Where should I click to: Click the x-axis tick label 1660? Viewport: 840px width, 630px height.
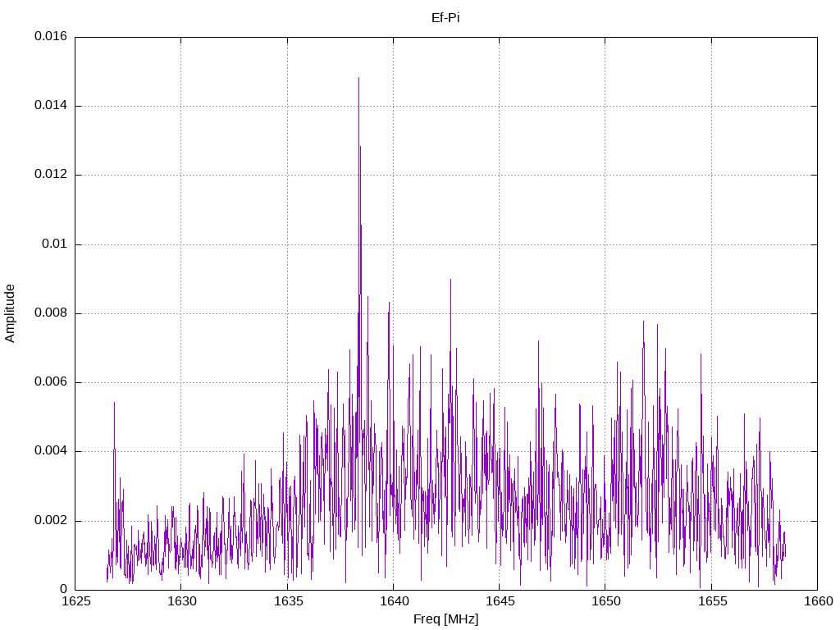pos(819,601)
